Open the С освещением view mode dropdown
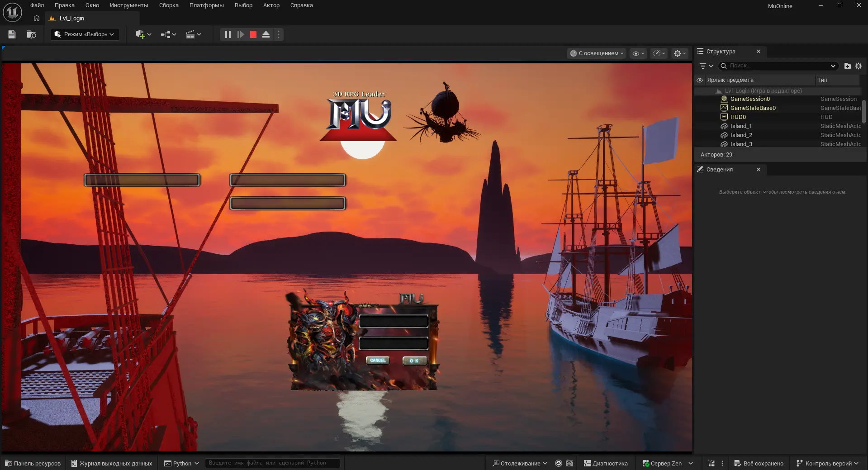The height and width of the screenshot is (470, 868). 597,53
